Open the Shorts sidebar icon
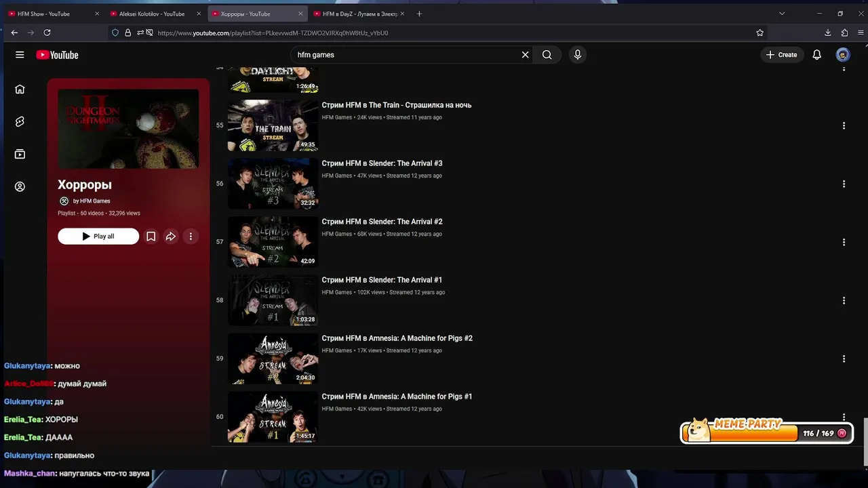This screenshot has width=868, height=488. (x=20, y=121)
